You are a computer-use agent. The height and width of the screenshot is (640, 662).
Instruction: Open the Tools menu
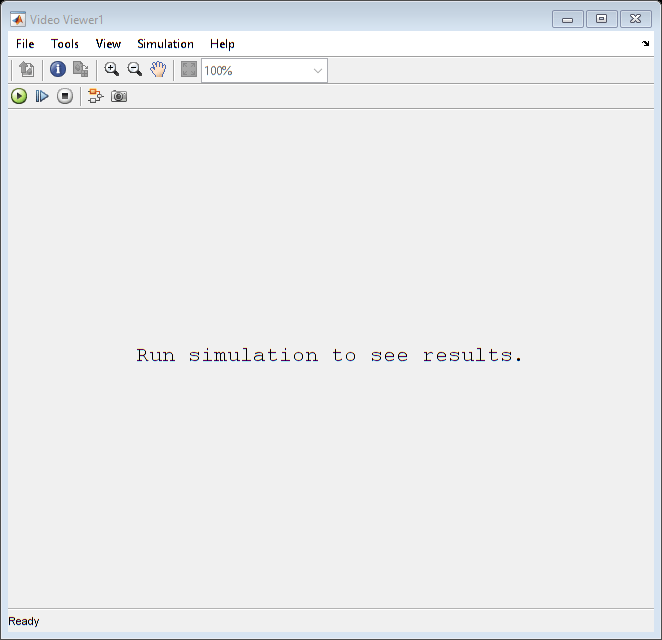click(65, 44)
